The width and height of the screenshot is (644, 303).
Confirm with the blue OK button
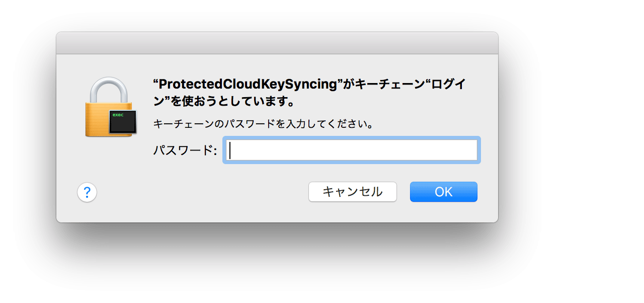[444, 192]
